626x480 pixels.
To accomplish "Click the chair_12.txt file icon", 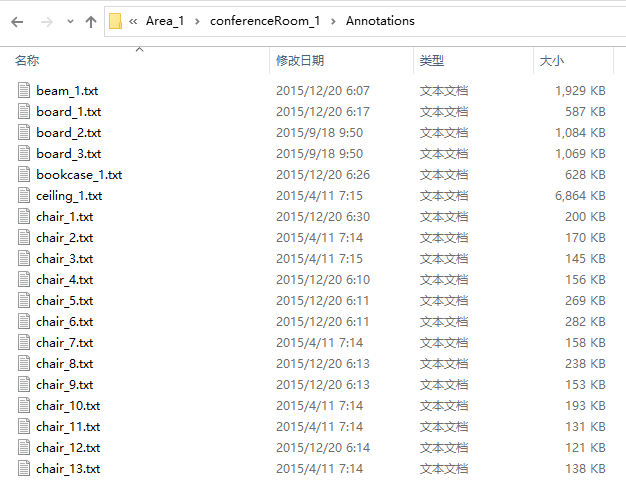I will coord(24,447).
